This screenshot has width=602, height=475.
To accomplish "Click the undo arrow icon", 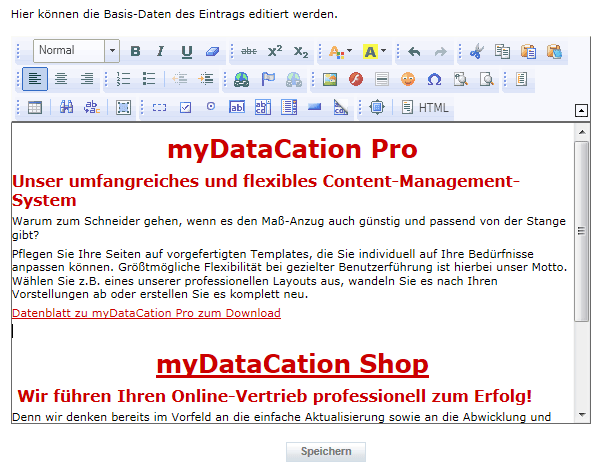I will (x=415, y=51).
